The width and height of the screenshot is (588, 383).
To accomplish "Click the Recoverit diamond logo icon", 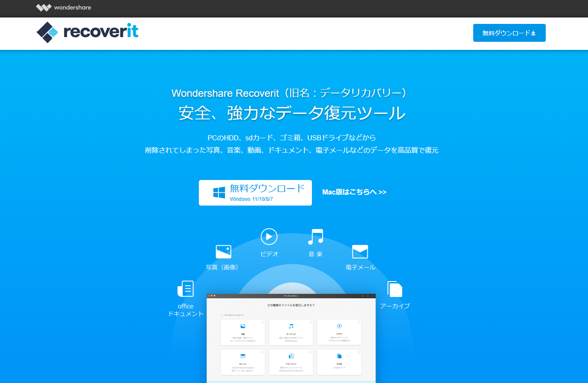I will (47, 32).
